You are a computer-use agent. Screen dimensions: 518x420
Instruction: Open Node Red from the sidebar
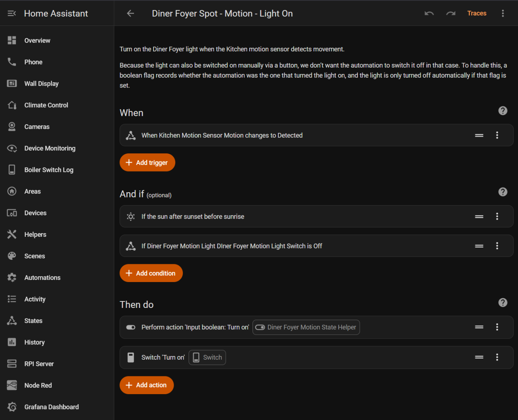(38, 385)
